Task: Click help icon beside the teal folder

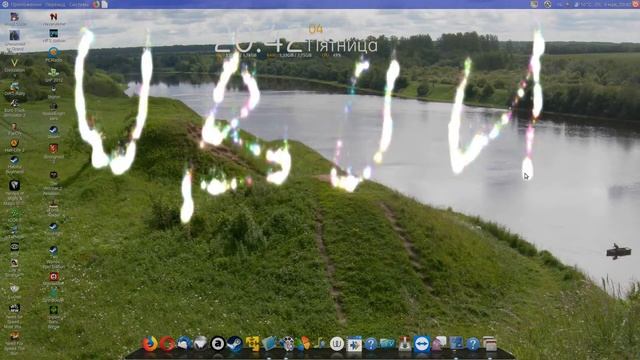Action: pos(371,344)
